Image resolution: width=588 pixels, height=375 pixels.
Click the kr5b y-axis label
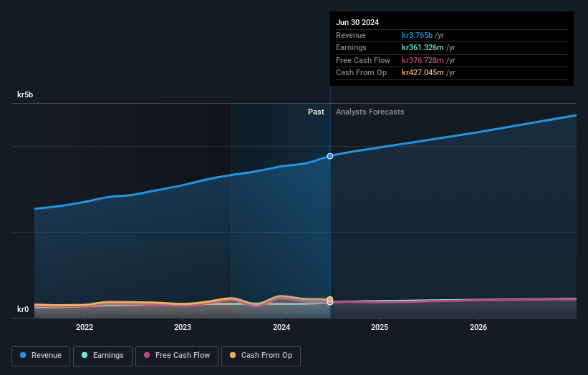pos(25,94)
